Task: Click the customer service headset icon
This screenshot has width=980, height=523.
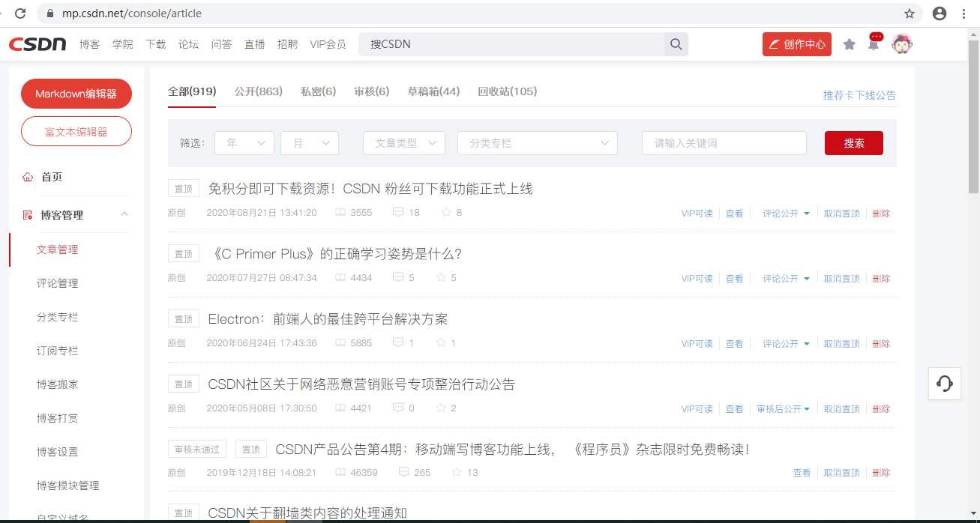Action: (x=945, y=384)
